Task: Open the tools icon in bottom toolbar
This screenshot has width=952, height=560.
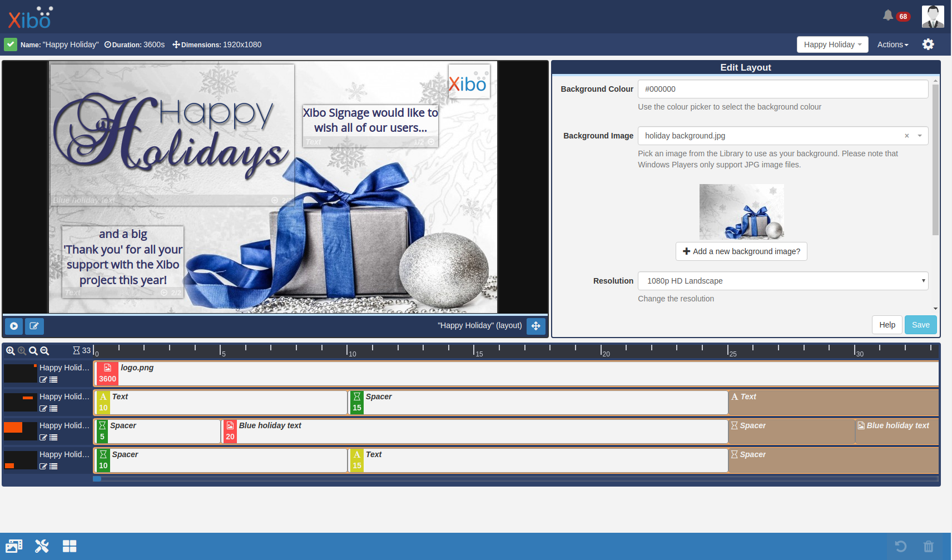Action: click(42, 546)
